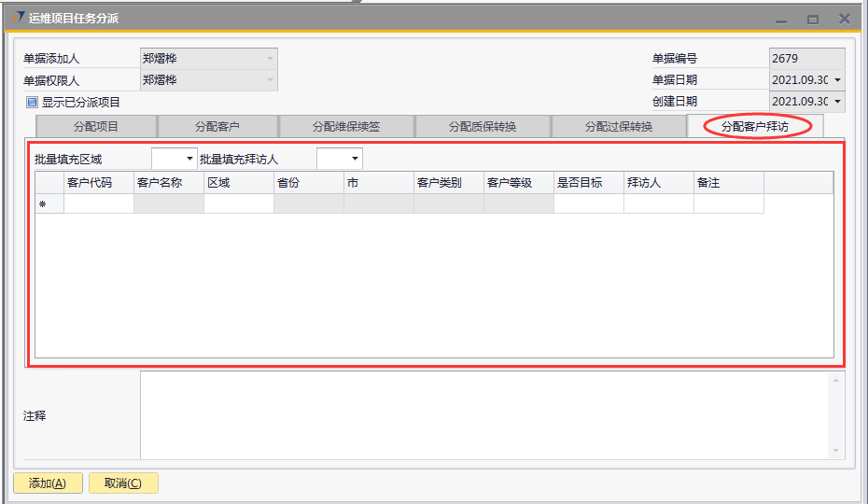Click the 客户名称 column header
Image resolution: width=868 pixels, height=504 pixels.
point(169,183)
